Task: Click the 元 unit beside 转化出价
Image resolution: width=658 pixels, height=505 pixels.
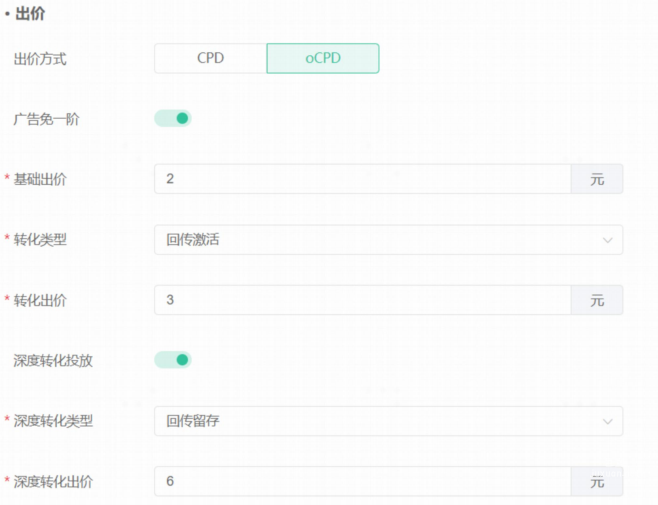Action: click(597, 300)
